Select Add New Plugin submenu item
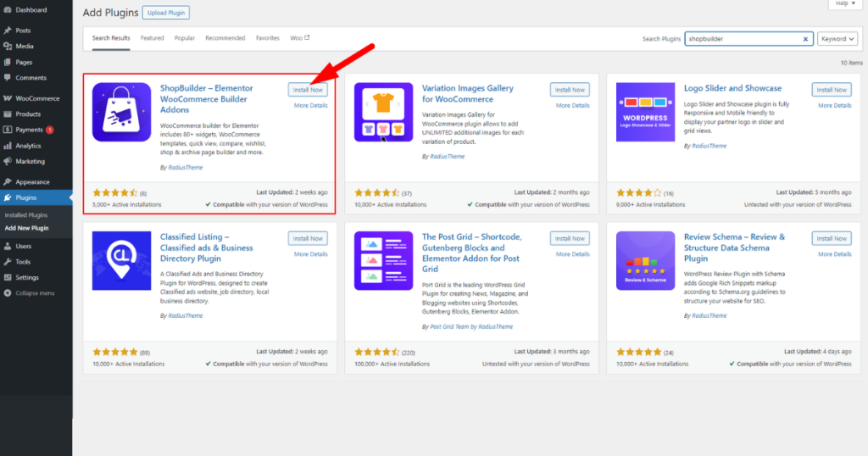868x456 pixels. click(x=26, y=228)
